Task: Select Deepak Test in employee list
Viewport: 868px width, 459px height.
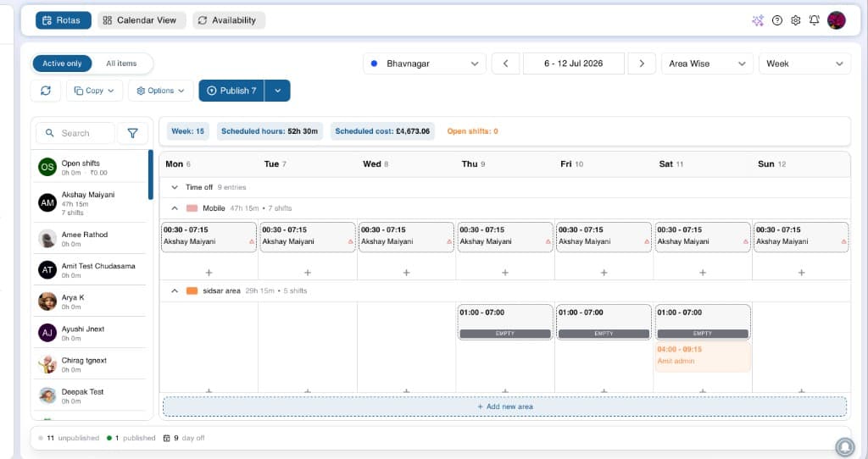Action: [90, 396]
